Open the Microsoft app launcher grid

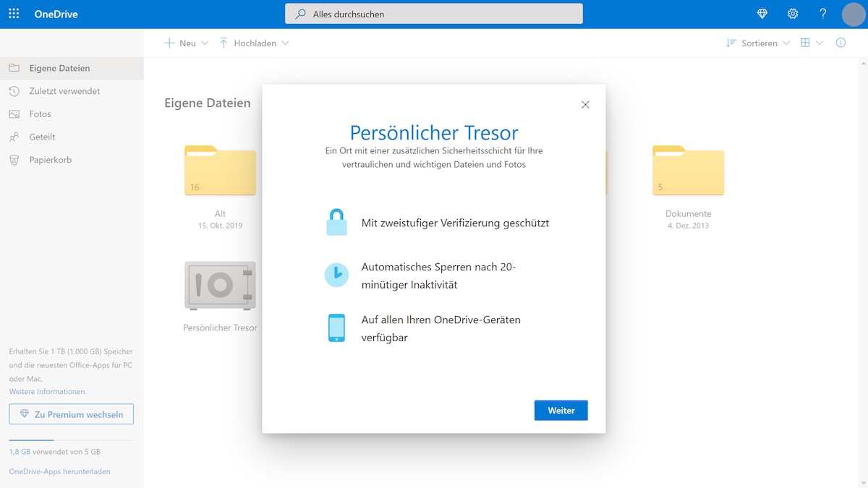13,13
